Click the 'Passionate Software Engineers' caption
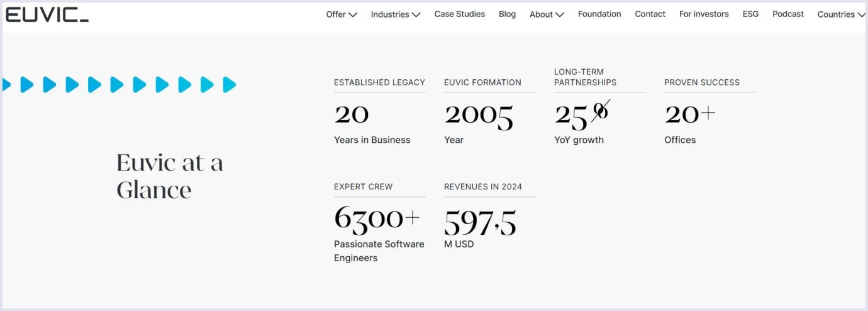This screenshot has width=868, height=311. [379, 251]
